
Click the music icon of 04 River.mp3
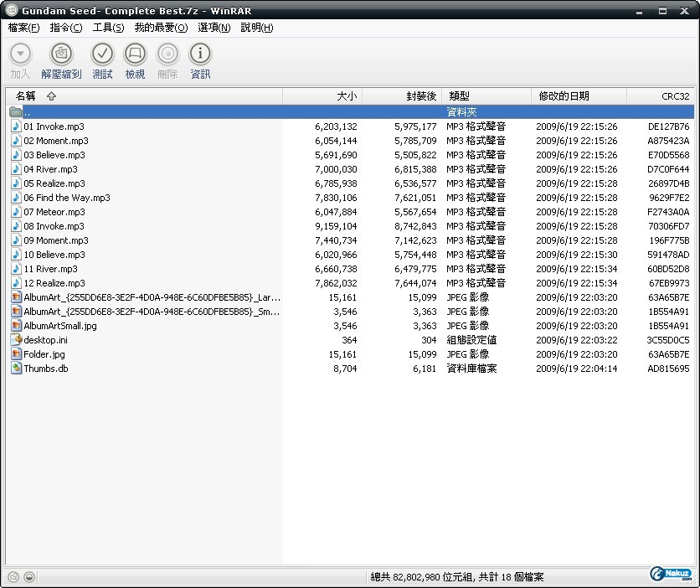(16, 169)
